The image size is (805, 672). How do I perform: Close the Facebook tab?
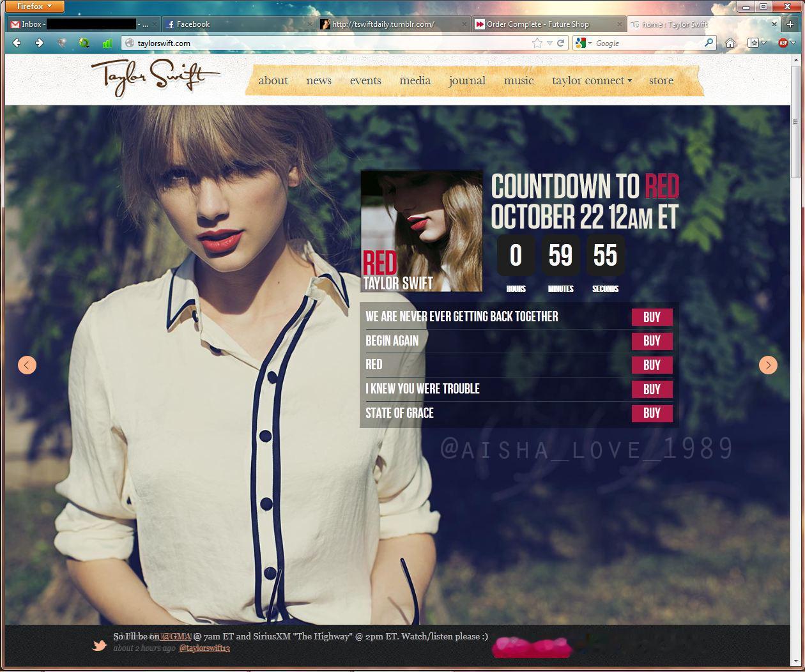pos(310,24)
